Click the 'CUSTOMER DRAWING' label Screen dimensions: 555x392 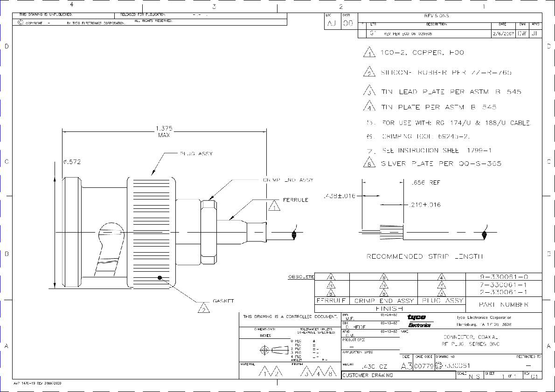pos(368,375)
